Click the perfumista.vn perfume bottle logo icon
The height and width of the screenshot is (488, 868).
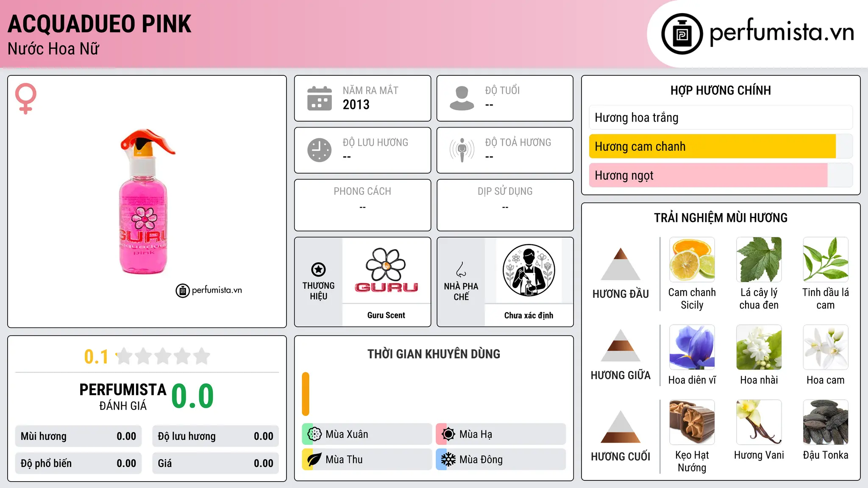tap(682, 34)
